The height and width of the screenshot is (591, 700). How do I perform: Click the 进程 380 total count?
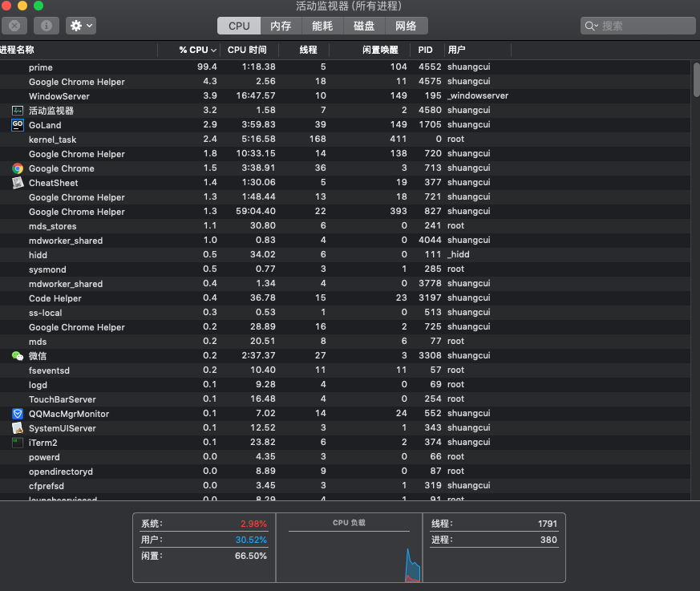pos(494,540)
